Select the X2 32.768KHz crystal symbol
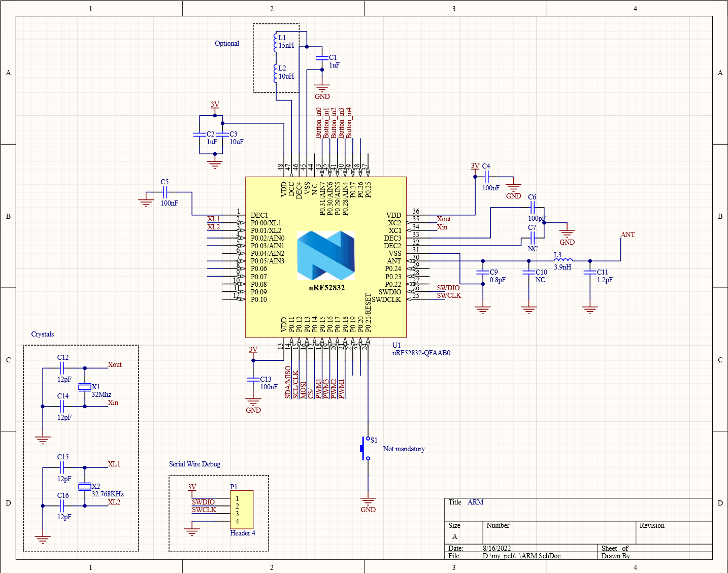 pyautogui.click(x=85, y=487)
